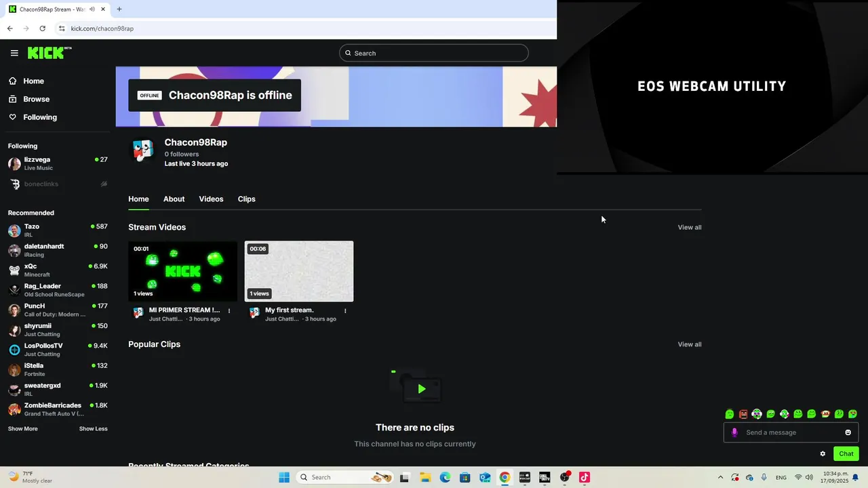
Task: Click the Kick search field
Action: [x=434, y=53]
